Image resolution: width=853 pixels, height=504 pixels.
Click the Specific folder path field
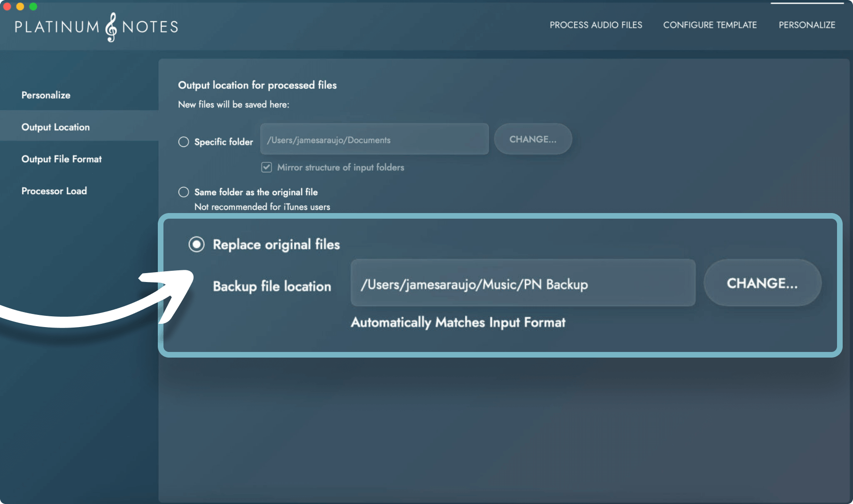(x=374, y=139)
